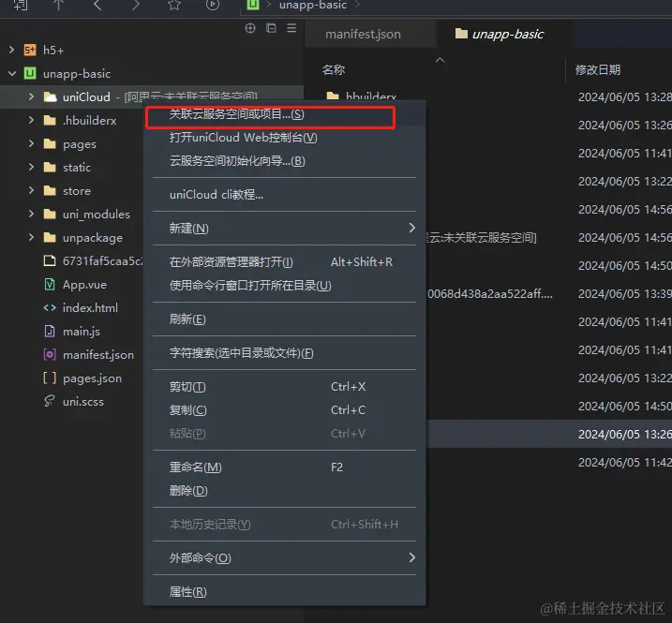Choose 字符搜索 menu item

pyautogui.click(x=285, y=353)
